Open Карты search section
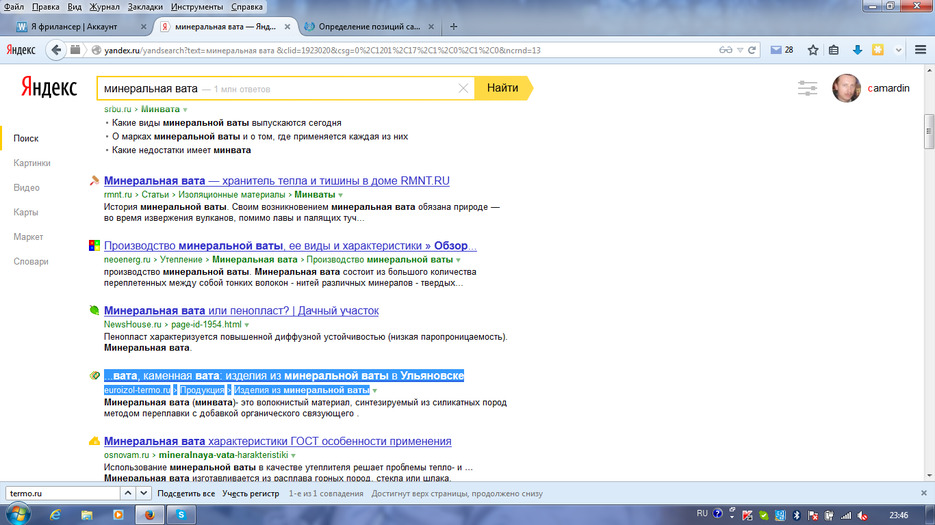This screenshot has width=935, height=525. (x=26, y=212)
